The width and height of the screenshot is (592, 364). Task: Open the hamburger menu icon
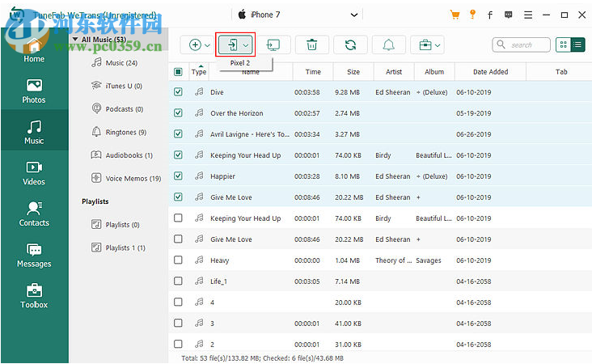coord(528,15)
